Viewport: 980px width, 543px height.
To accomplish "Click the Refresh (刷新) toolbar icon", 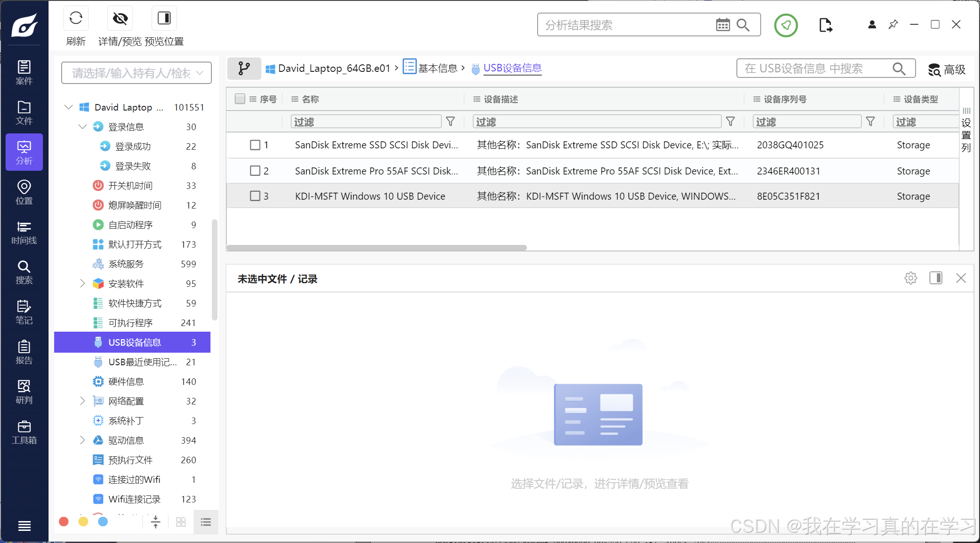I will [76, 19].
